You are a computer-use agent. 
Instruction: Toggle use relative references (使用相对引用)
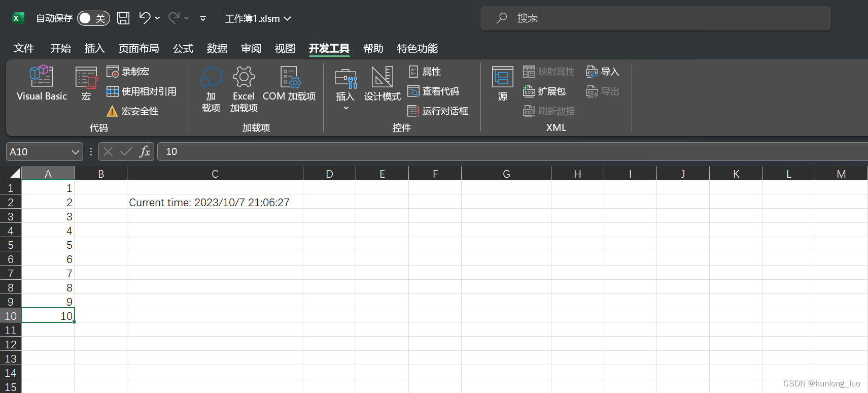pos(142,91)
